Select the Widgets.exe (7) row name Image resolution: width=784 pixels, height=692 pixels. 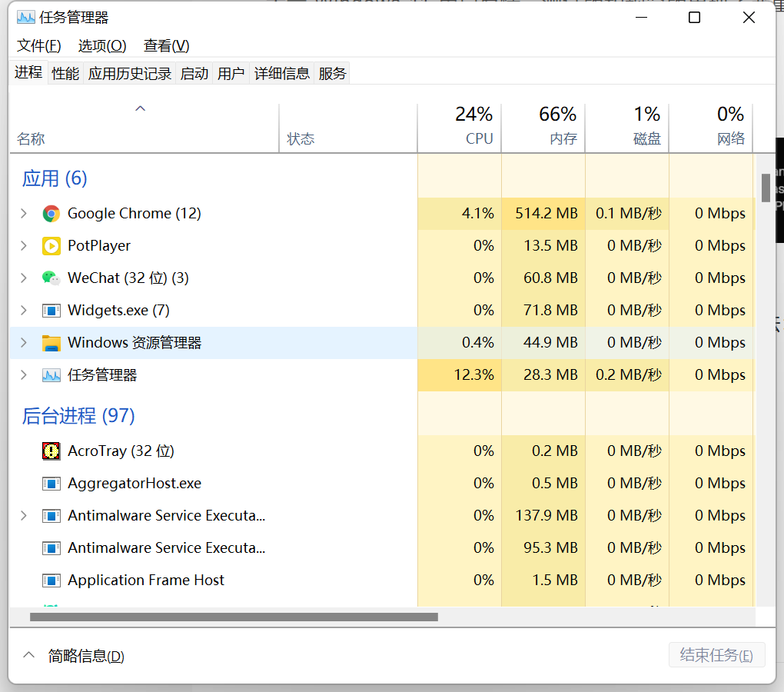[118, 311]
